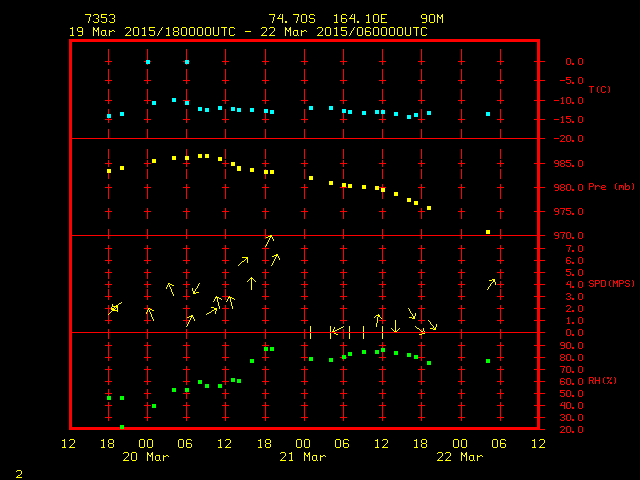Select the date range title line

247,32
